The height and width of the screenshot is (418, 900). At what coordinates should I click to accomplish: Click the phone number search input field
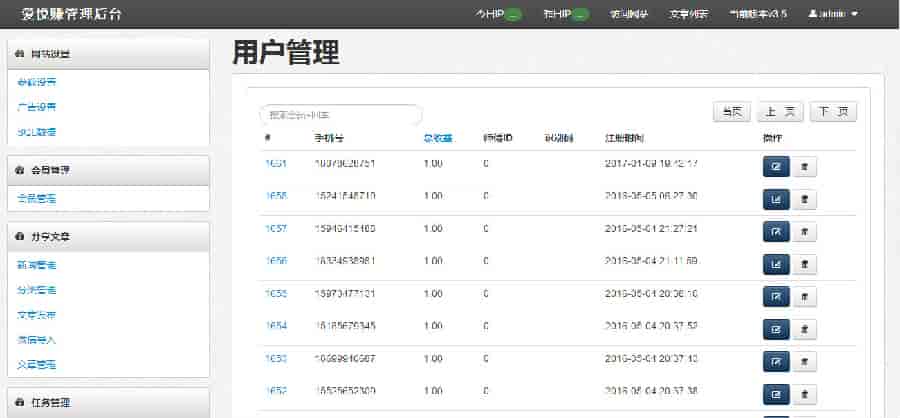coord(340,115)
